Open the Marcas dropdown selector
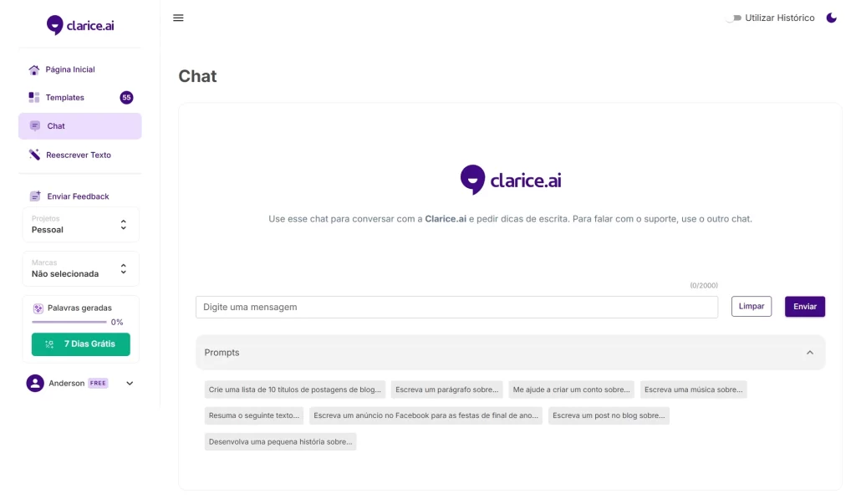 80,268
